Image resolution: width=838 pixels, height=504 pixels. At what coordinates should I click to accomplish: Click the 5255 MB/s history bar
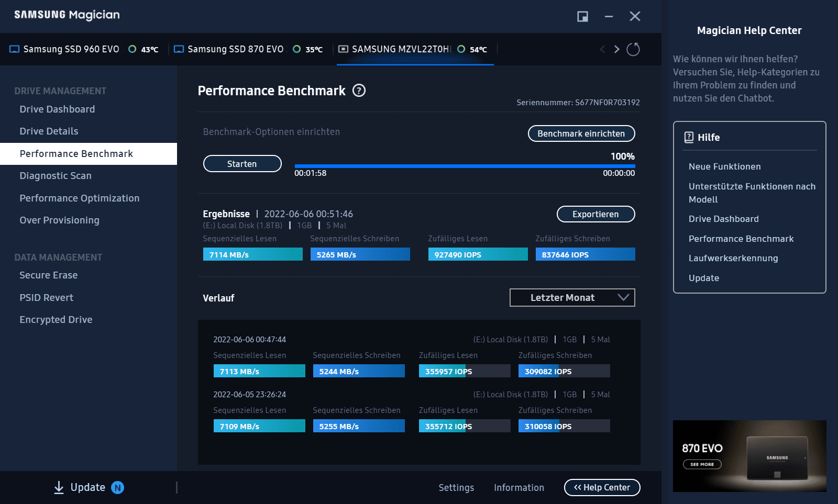(x=359, y=426)
